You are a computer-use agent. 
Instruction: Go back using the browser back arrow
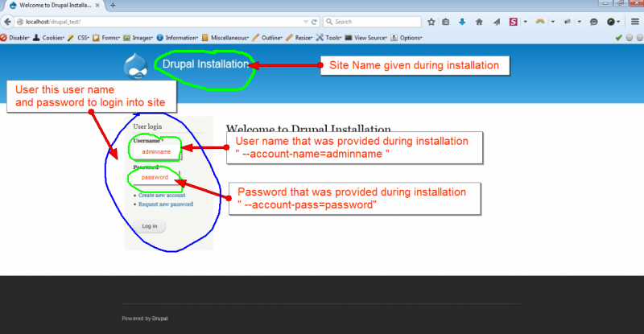(x=7, y=22)
